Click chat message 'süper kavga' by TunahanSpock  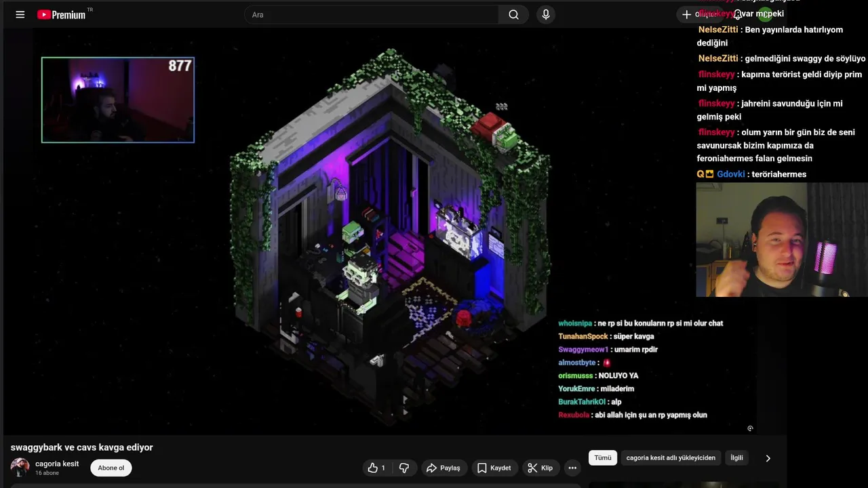click(634, 336)
